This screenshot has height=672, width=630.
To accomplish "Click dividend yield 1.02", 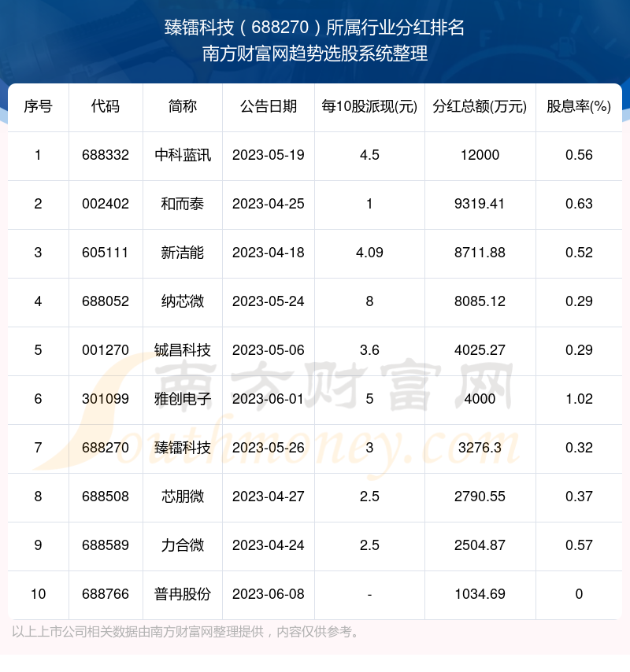I will tap(579, 400).
